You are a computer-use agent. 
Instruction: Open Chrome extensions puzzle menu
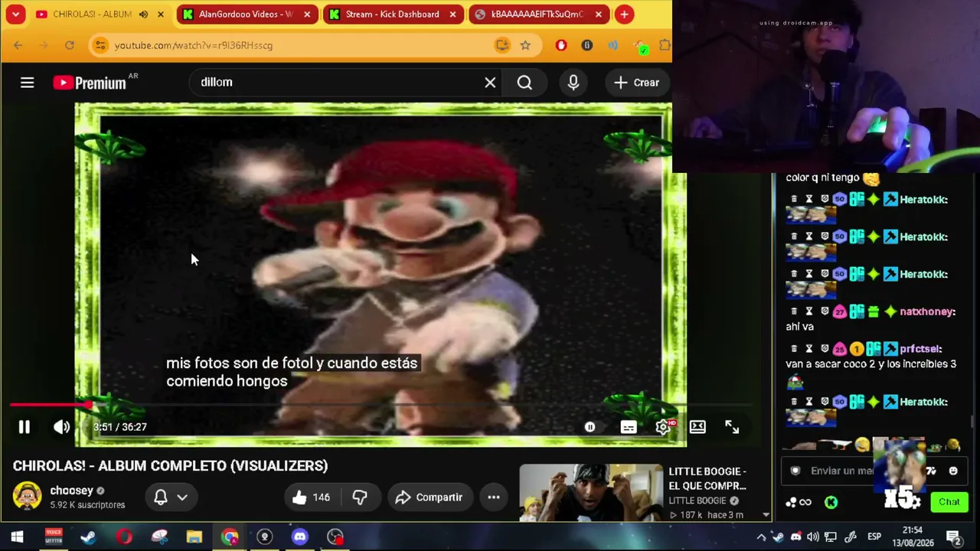pos(665,46)
